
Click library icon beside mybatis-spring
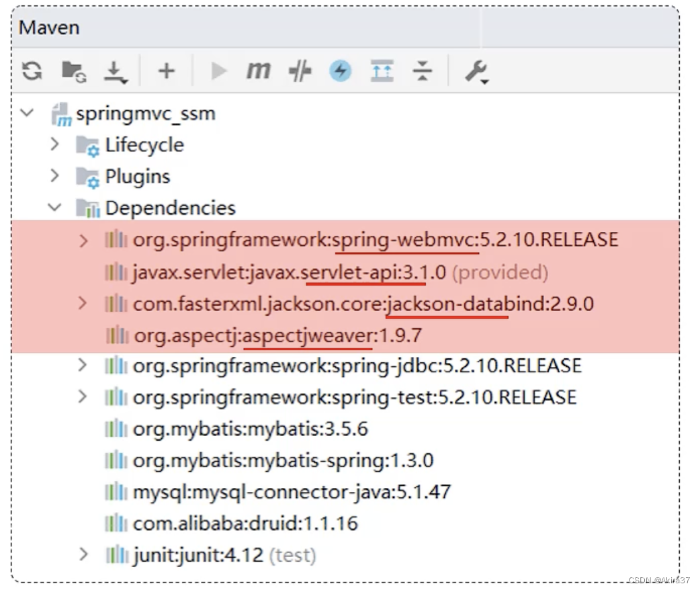click(x=116, y=460)
